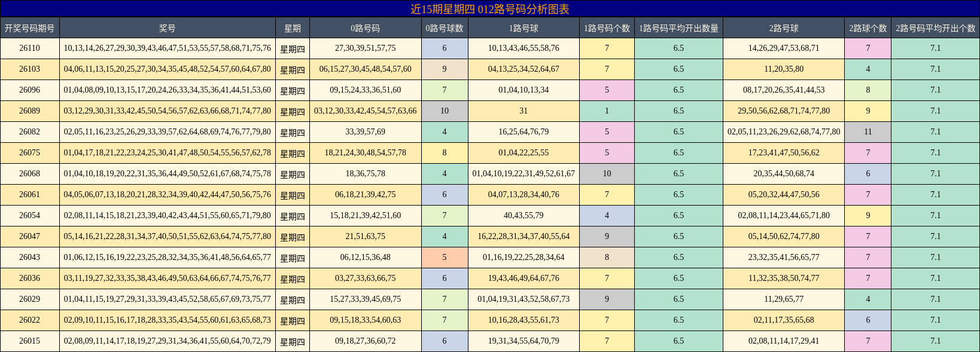This screenshot has height=352, width=980.
Task: Click 1路号球 cell 16,25,64,76,79
Action: [x=524, y=132]
